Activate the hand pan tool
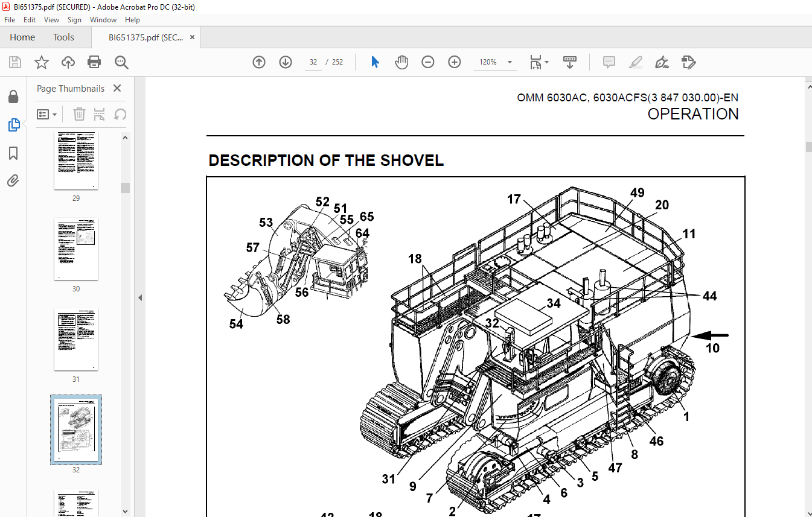This screenshot has height=517, width=812. (x=401, y=62)
